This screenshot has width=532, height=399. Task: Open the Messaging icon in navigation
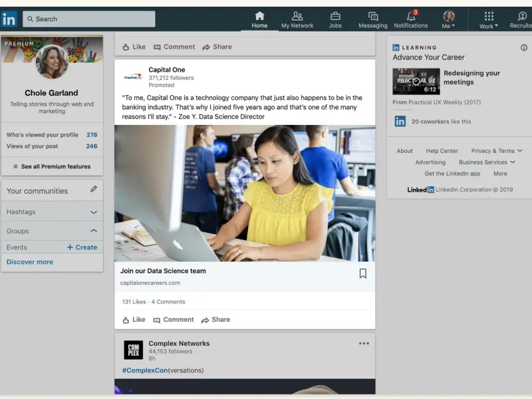coord(372,17)
